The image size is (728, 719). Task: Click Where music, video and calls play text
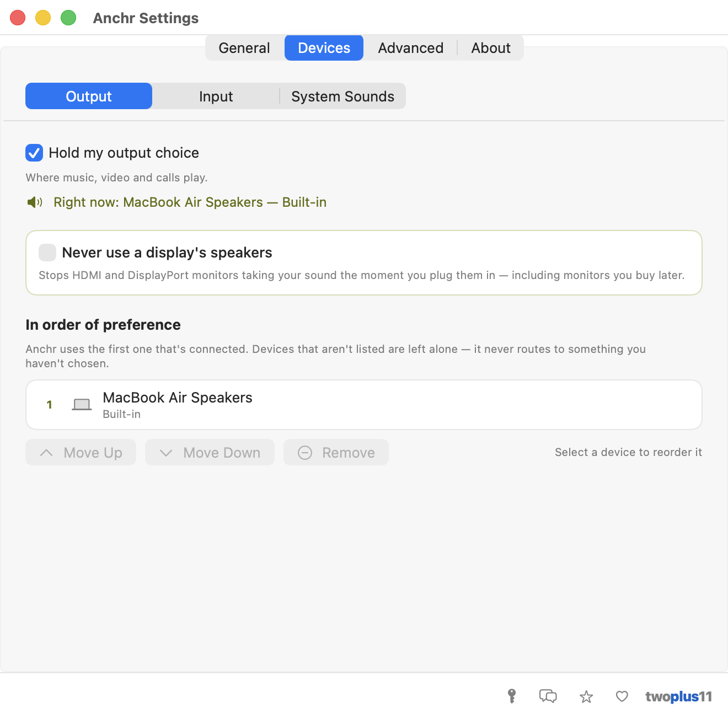point(116,178)
